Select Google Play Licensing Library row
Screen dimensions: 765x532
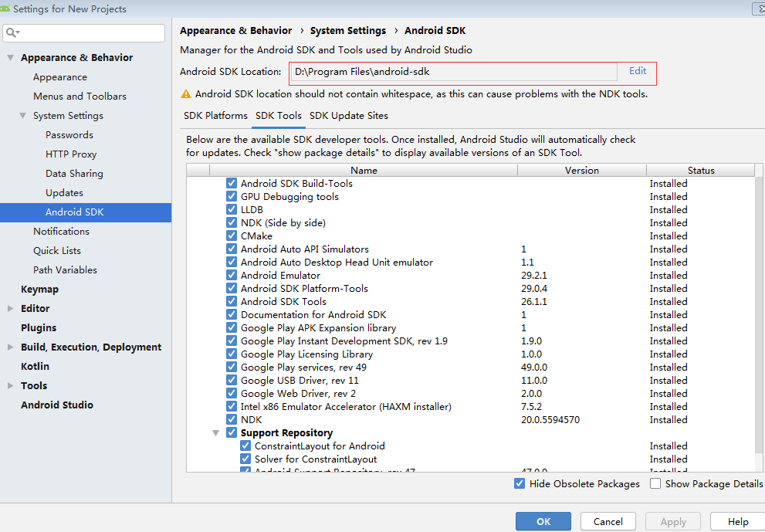[x=470, y=354]
